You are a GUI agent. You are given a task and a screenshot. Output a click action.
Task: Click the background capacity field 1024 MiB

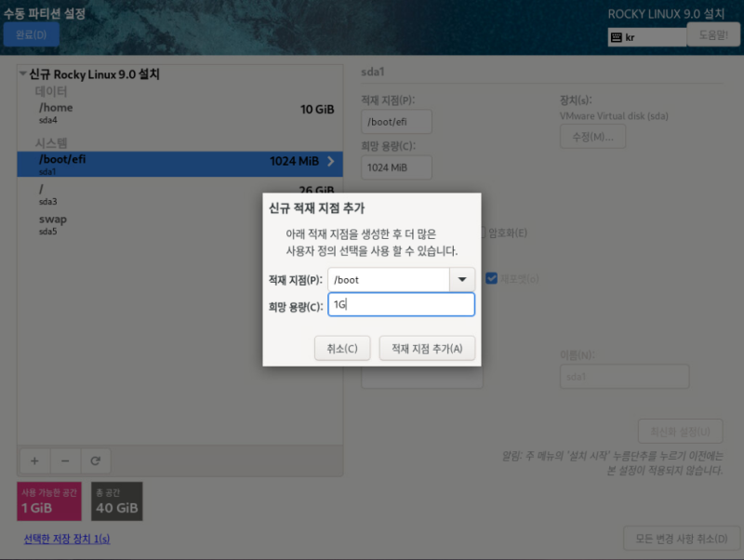(x=397, y=167)
